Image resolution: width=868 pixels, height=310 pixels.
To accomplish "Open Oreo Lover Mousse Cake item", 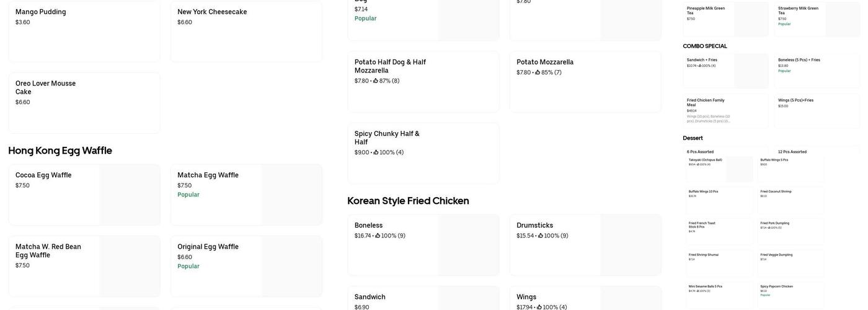I will click(84, 102).
